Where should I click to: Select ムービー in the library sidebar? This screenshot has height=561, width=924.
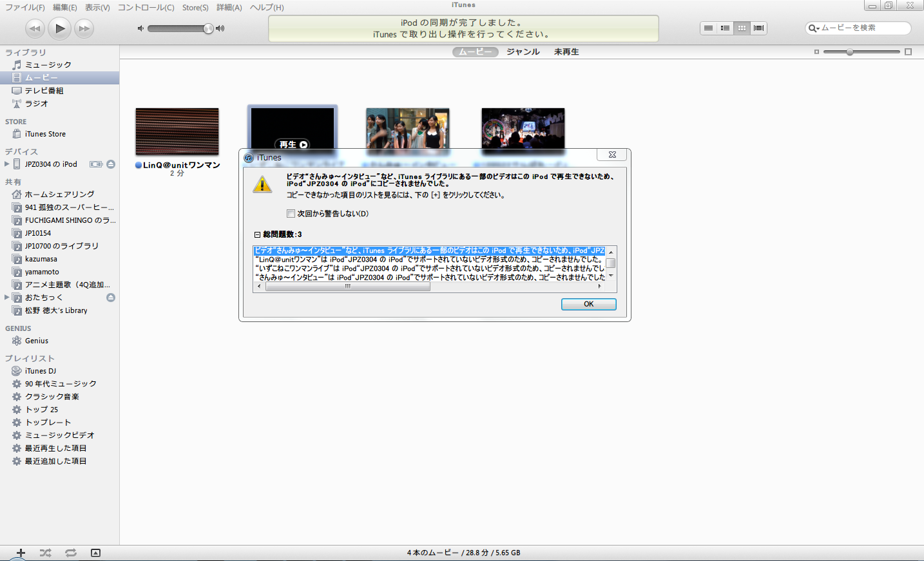pos(59,78)
